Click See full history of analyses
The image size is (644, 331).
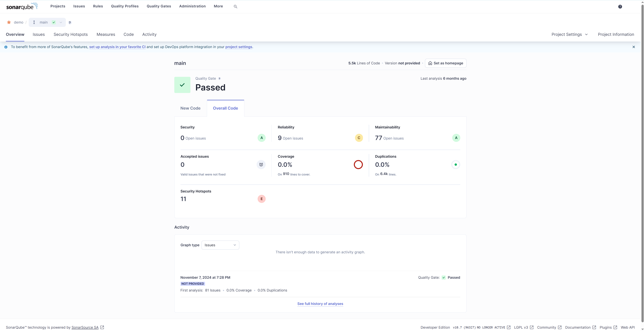pos(320,304)
